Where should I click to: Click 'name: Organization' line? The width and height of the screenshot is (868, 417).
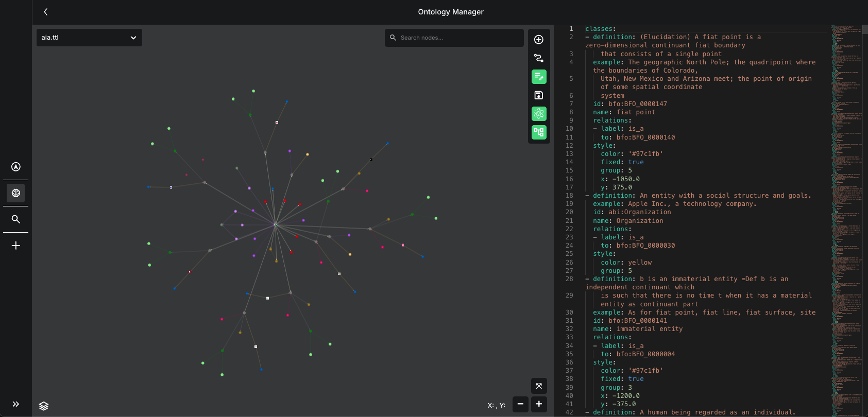click(x=628, y=221)
